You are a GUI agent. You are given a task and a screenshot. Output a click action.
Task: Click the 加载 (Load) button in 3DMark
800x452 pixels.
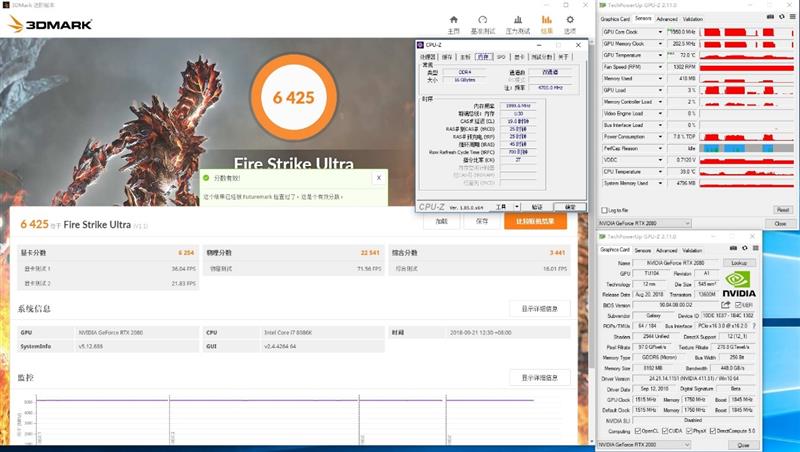coord(441,221)
